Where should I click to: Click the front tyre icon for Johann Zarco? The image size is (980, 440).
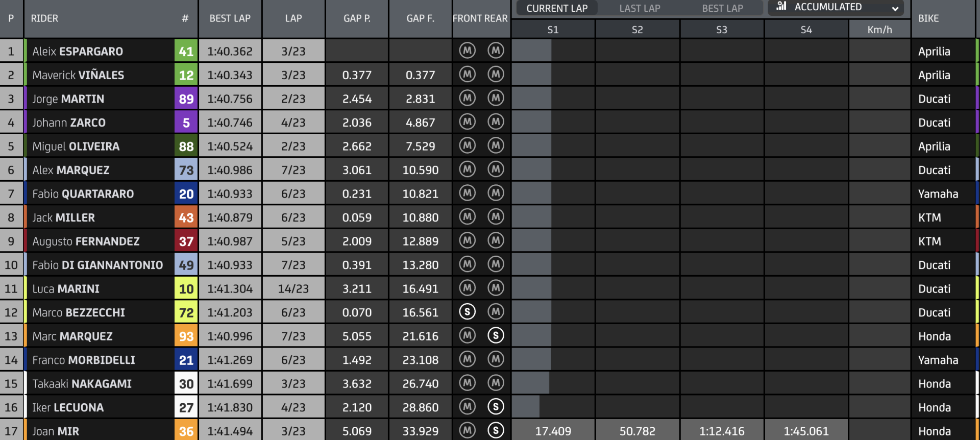point(467,122)
